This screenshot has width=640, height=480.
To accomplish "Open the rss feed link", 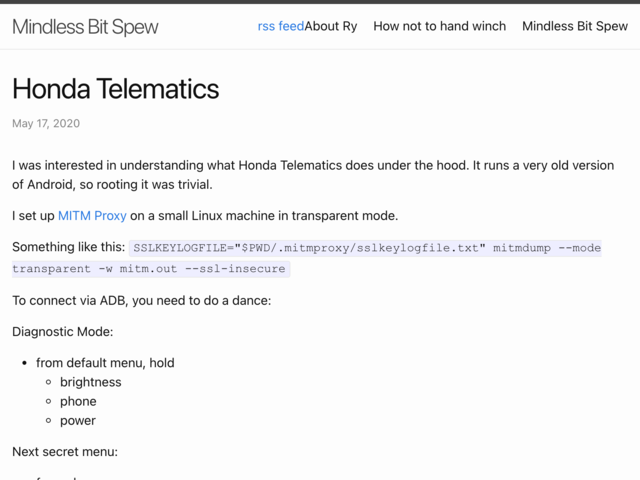I will pos(281,26).
